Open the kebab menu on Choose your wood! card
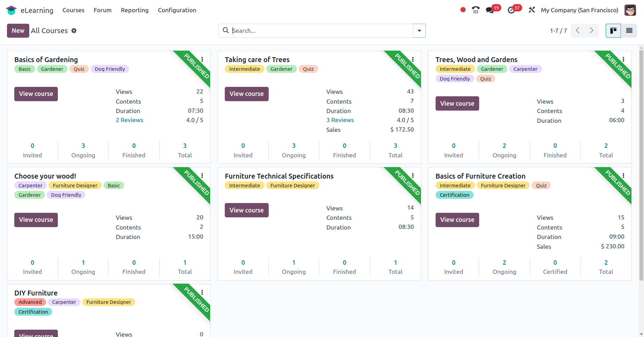 click(202, 176)
